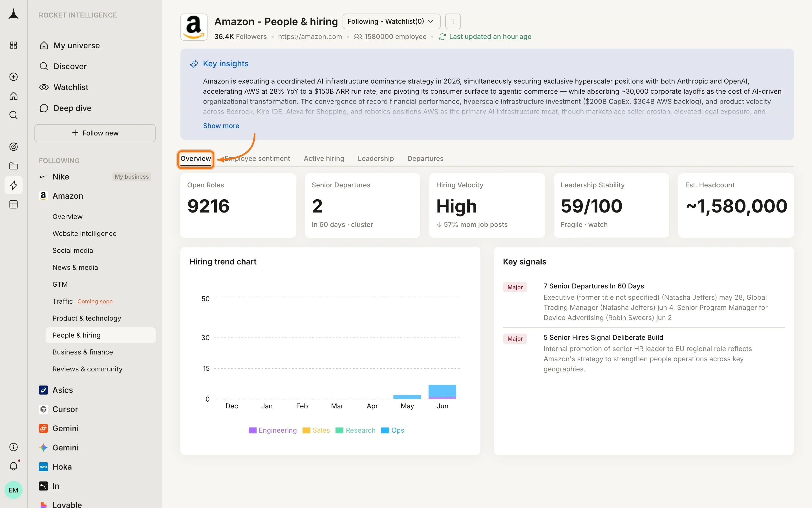This screenshot has width=812, height=508.
Task: Open Business & finance section
Action: 83,352
